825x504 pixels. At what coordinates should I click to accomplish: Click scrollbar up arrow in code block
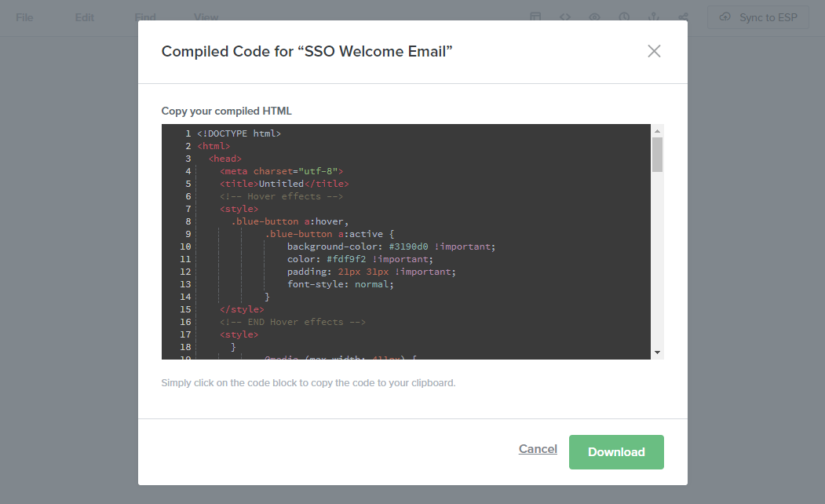coord(657,130)
